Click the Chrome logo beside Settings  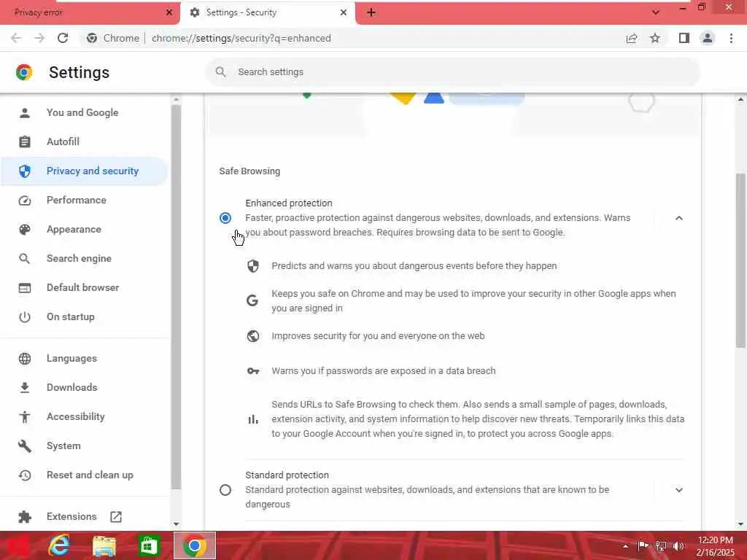(24, 72)
